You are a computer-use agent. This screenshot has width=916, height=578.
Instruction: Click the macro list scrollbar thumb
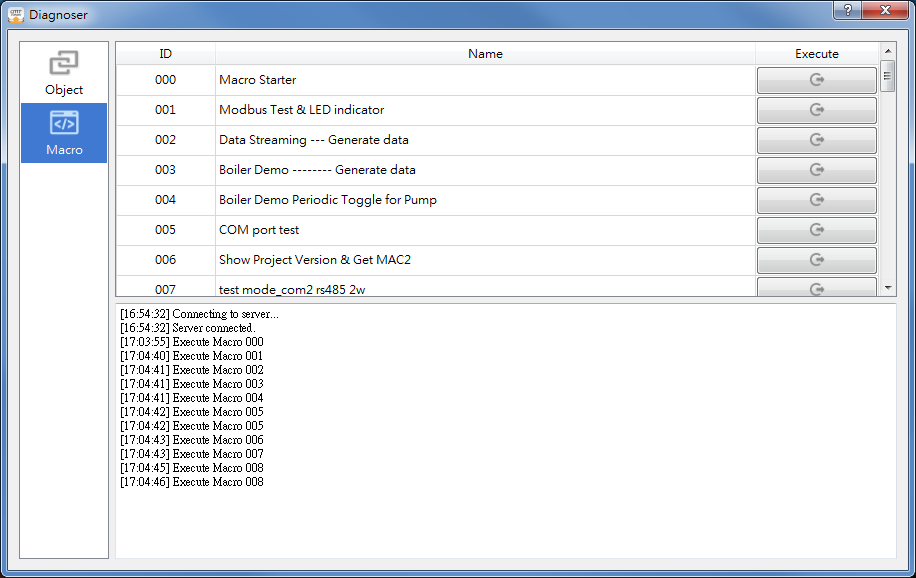(x=887, y=76)
